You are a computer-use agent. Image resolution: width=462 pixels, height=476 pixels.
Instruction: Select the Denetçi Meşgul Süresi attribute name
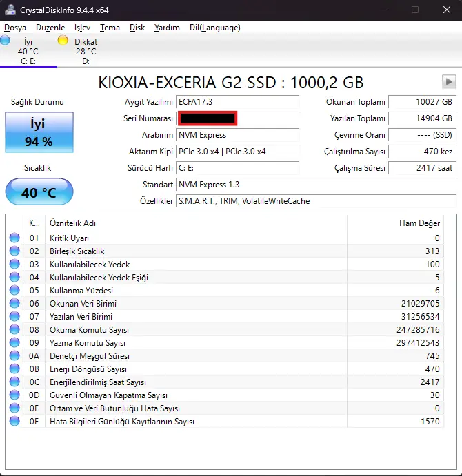pos(90,355)
